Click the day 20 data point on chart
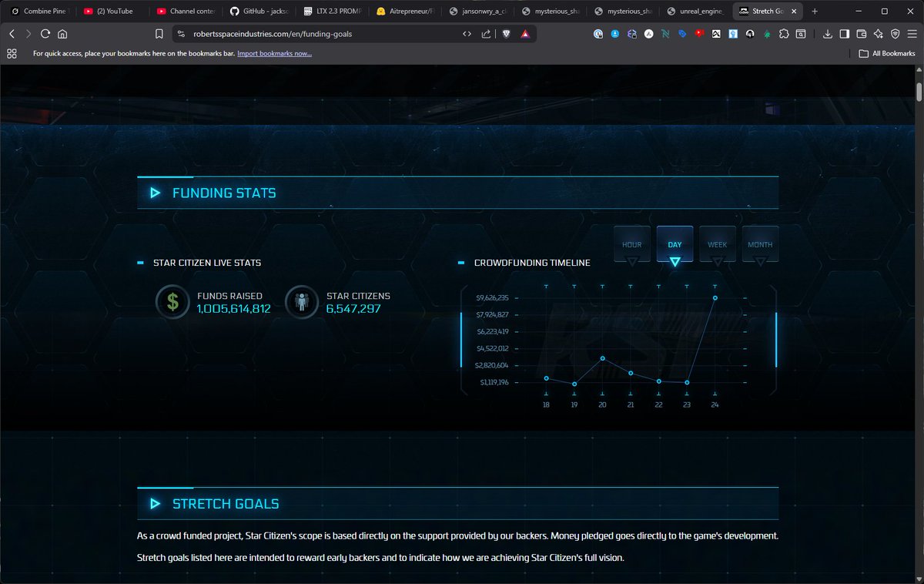The height and width of the screenshot is (584, 924). pyautogui.click(x=602, y=358)
